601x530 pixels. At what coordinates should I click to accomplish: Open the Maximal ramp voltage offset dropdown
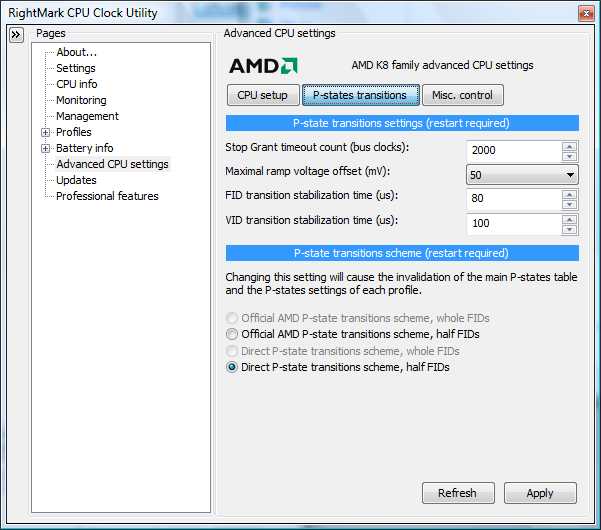522,175
